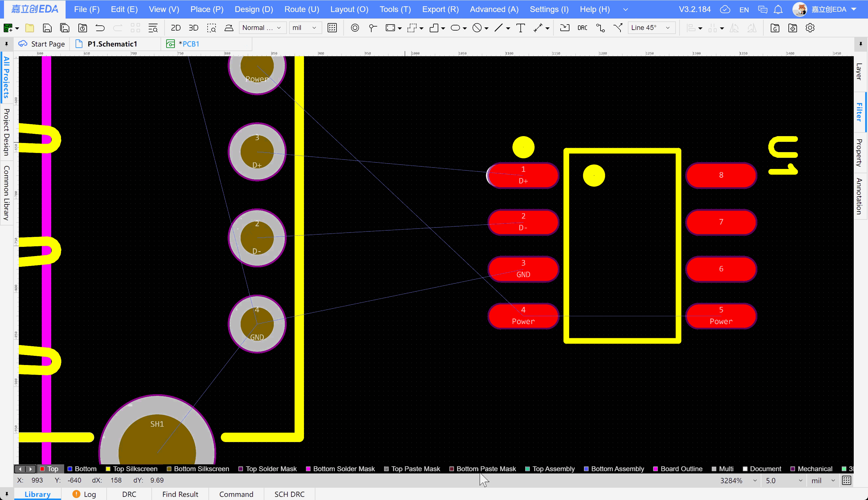Screen dimensions: 868x500
Task: Open the Line 45° routing angle dropdown
Action: tap(651, 28)
